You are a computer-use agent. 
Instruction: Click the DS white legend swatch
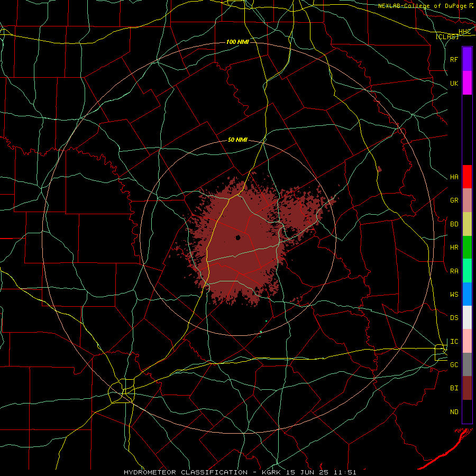tap(467, 317)
